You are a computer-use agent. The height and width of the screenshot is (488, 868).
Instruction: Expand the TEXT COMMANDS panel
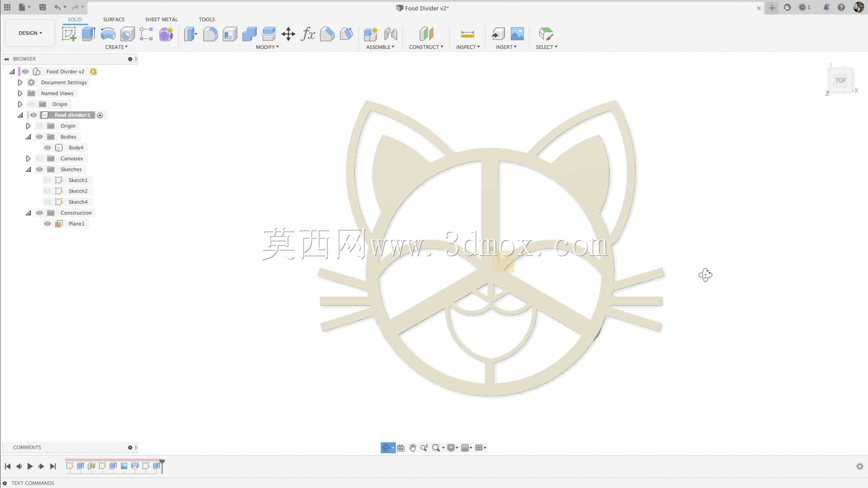[x=5, y=483]
